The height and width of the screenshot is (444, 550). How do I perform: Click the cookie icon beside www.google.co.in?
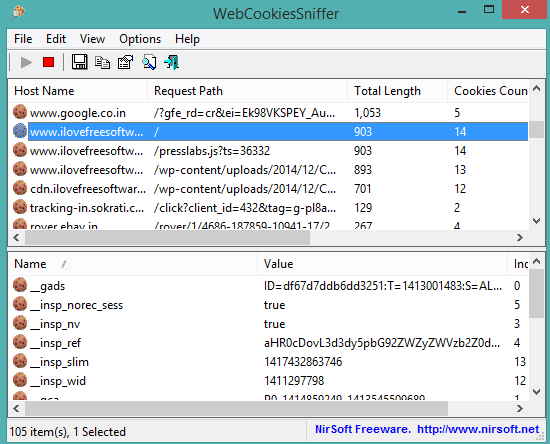20,112
